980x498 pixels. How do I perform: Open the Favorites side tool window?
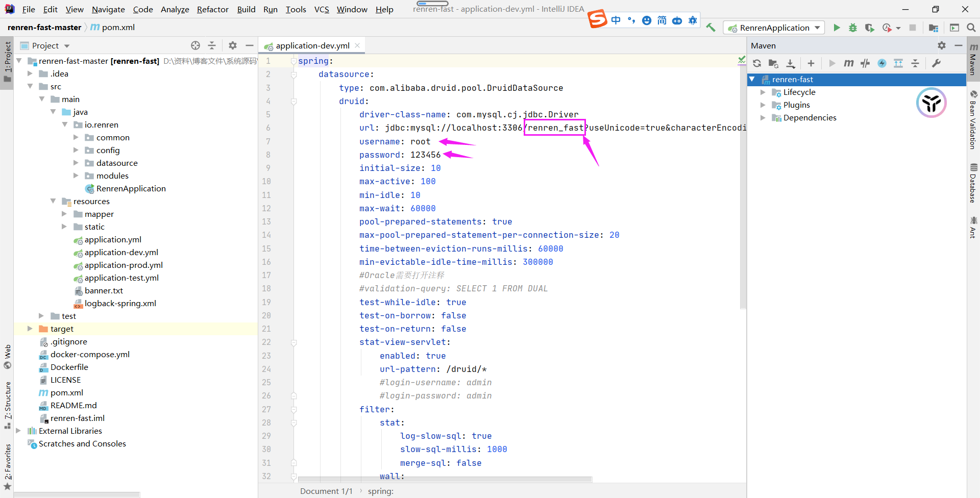[8, 466]
